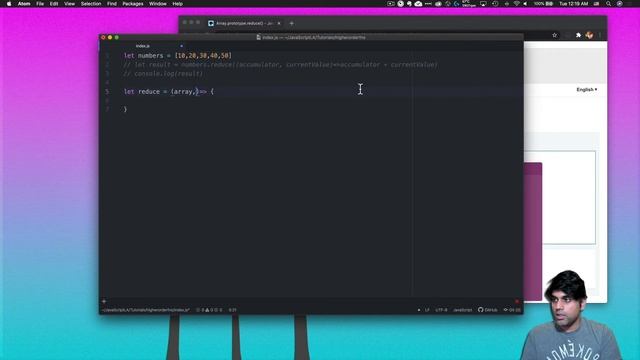Click the volume icon in menu bar

tap(526, 4)
